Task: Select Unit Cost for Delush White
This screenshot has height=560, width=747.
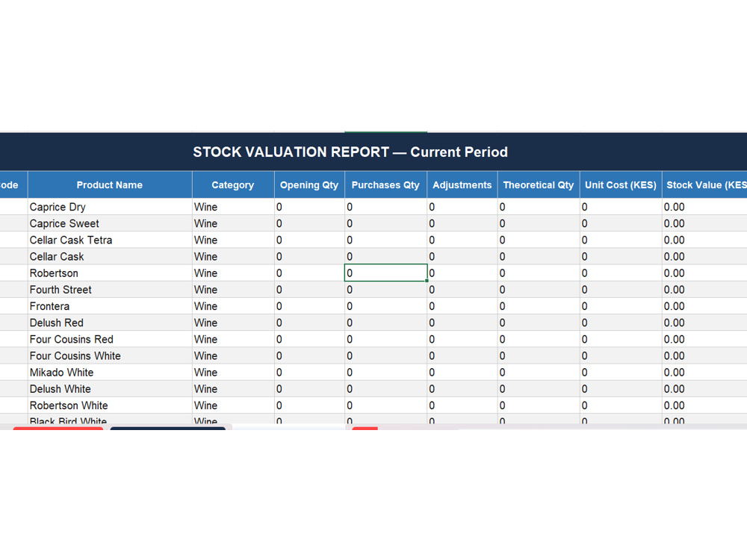Action: 621,389
